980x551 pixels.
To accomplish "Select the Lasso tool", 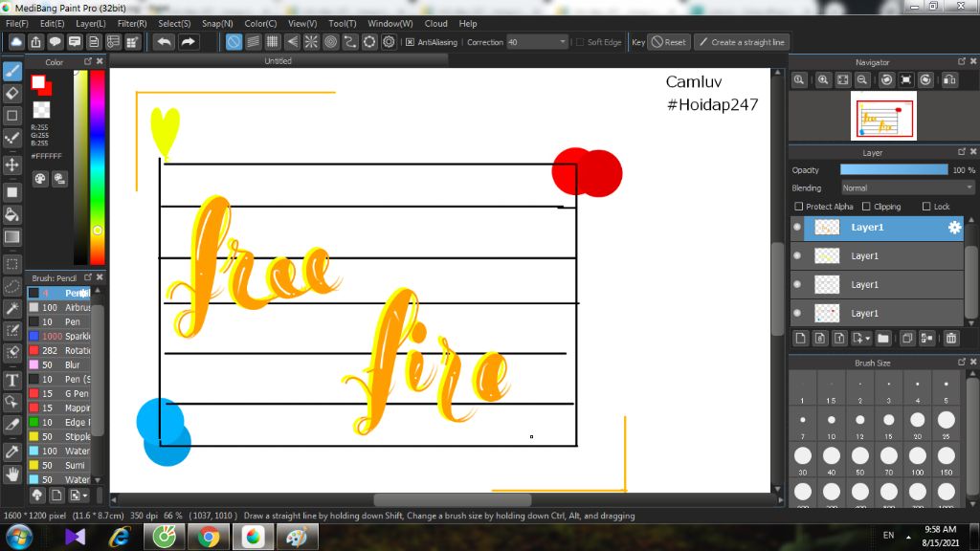I will point(11,286).
